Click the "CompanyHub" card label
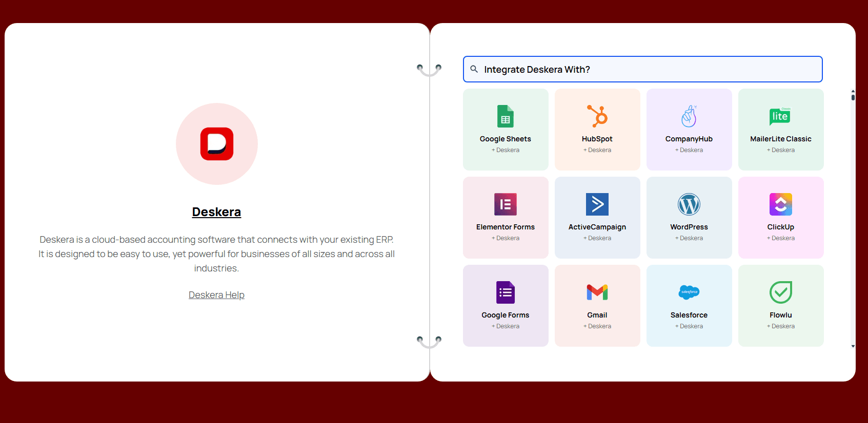 tap(689, 139)
